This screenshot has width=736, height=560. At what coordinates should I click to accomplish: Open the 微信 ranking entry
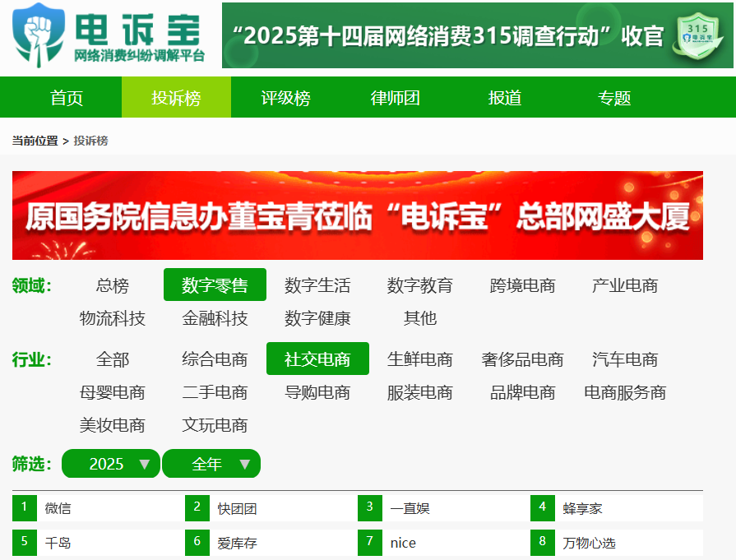tap(58, 508)
